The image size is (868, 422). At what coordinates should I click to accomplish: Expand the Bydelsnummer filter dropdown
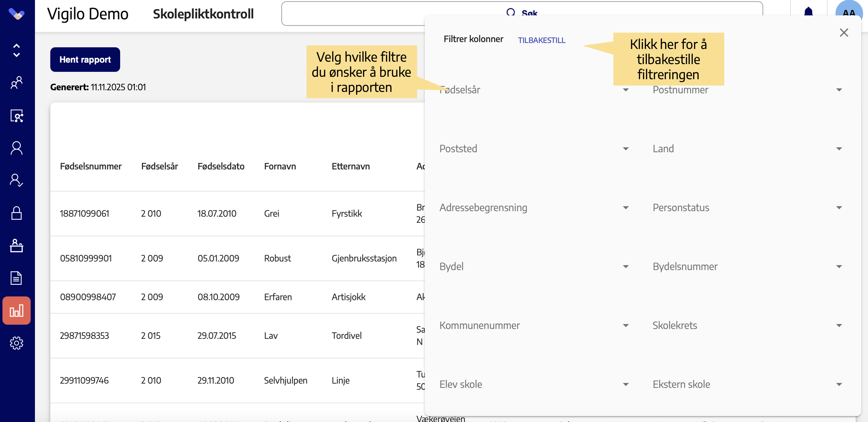point(747,267)
